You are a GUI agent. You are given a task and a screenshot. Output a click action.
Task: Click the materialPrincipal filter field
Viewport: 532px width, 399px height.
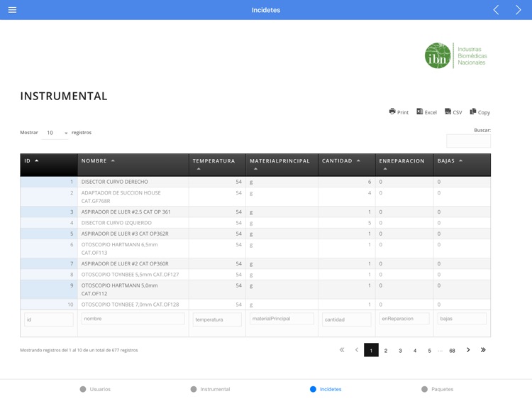282,319
